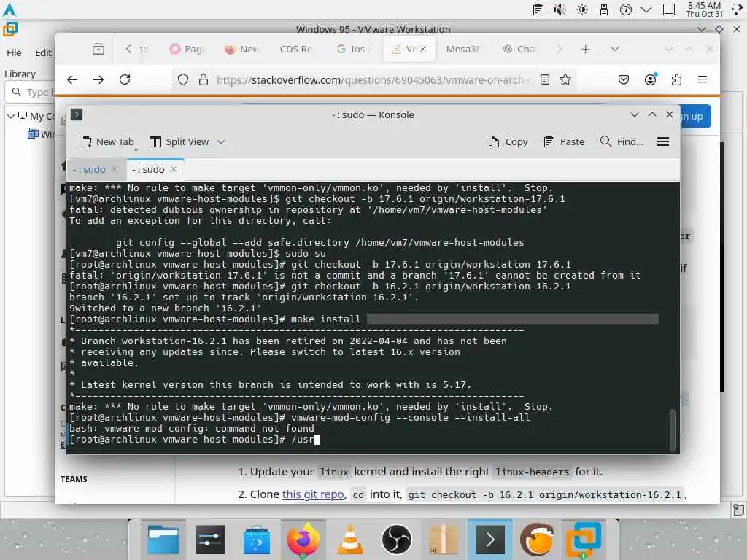
Task: Reload the Stack Overflow page in Firefox
Action: click(125, 79)
